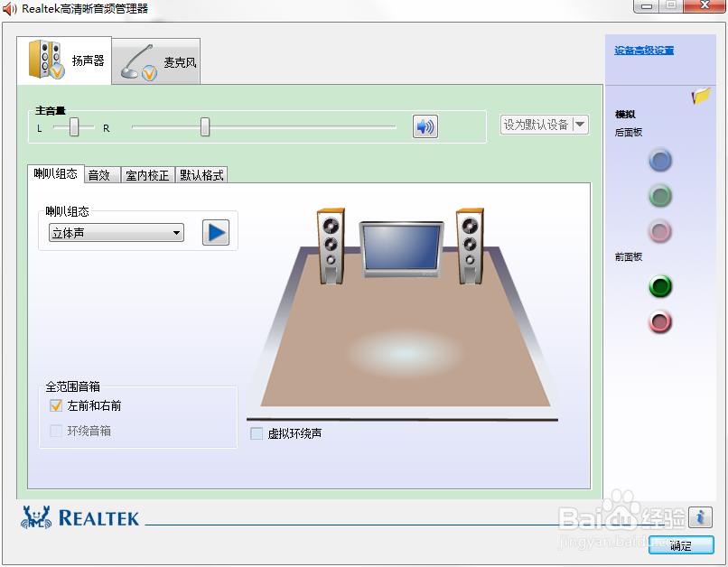Open the 设备高级设置 link

(643, 51)
